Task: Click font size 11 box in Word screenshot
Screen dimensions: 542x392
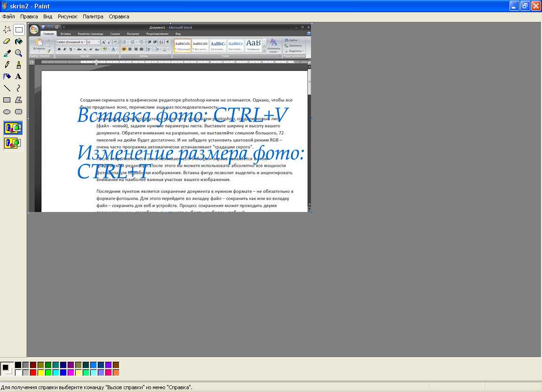Action: pos(93,42)
